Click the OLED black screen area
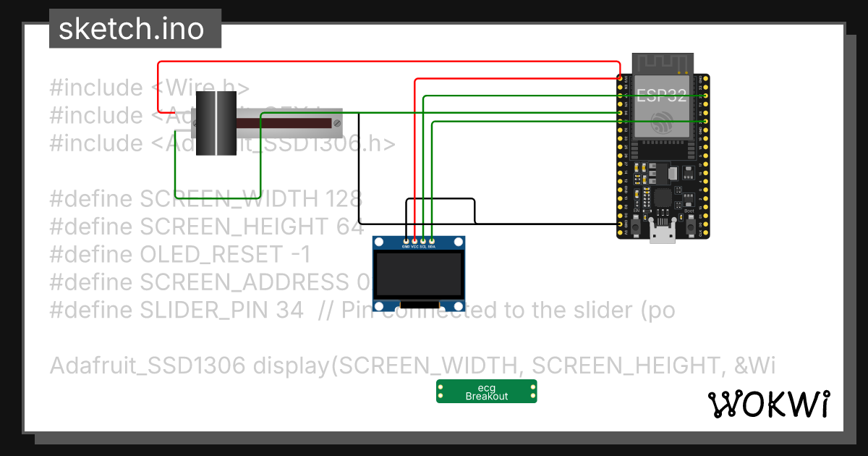The image size is (868, 456). (x=419, y=274)
